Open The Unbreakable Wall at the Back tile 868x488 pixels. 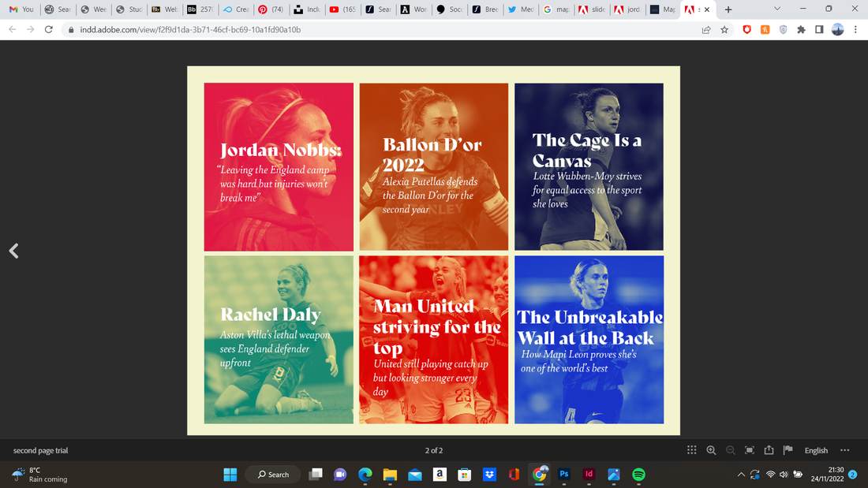(x=589, y=340)
